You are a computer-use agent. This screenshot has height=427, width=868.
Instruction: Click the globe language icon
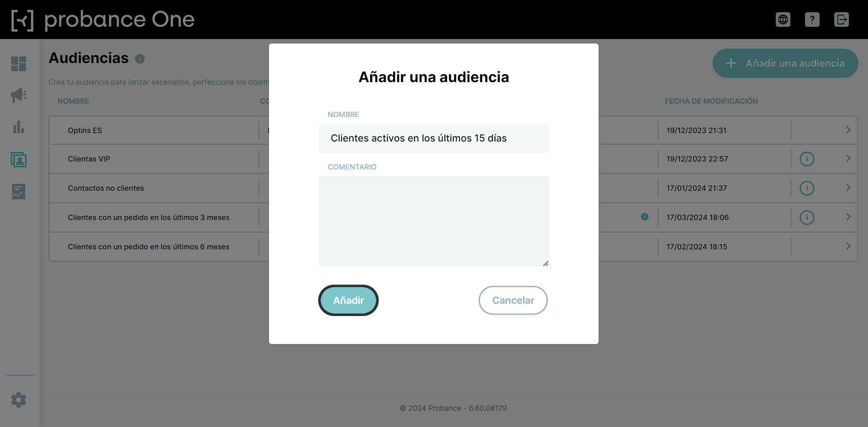point(783,20)
